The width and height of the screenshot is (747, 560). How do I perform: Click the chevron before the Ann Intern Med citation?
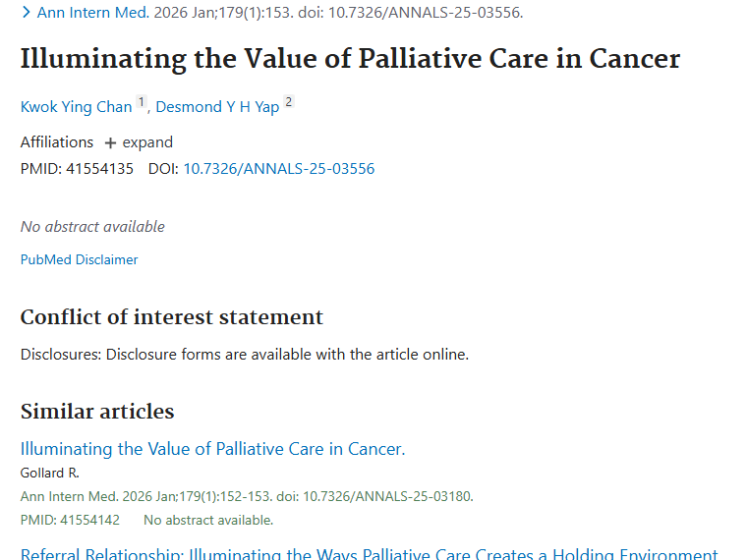click(27, 13)
